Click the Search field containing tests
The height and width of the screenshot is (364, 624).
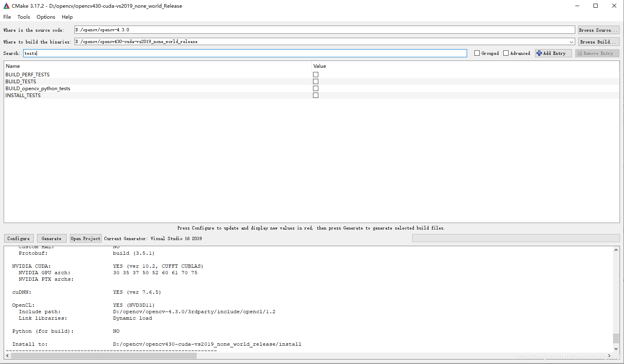pyautogui.click(x=245, y=53)
